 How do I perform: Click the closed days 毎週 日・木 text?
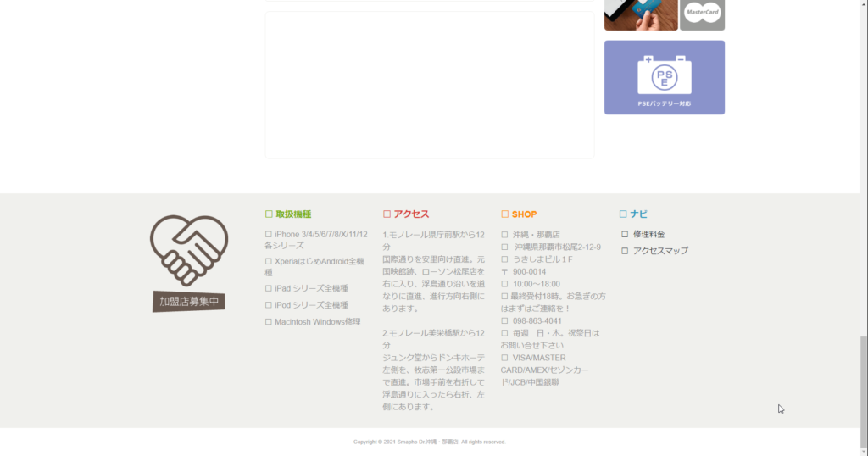pos(550,339)
